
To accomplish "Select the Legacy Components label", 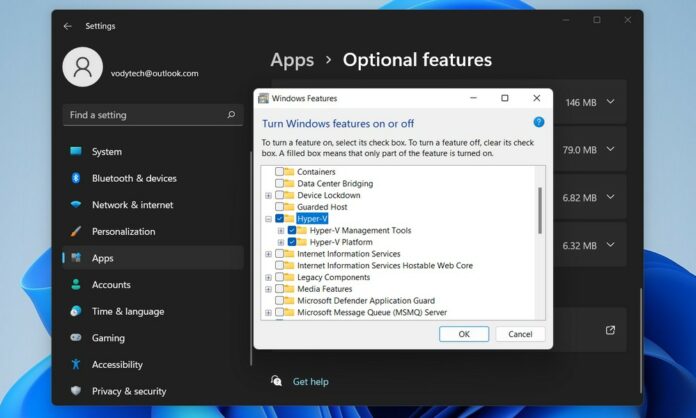I will pos(333,277).
